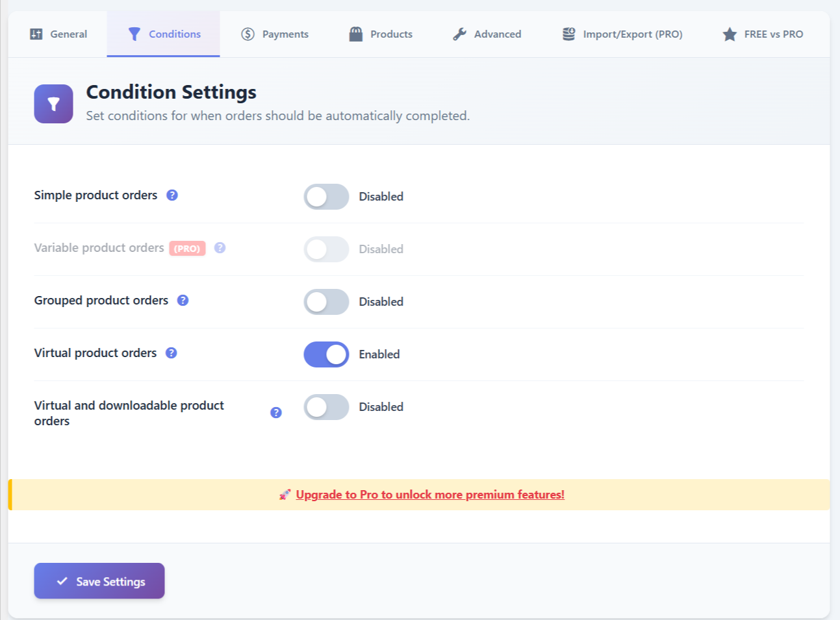Click the rocket icon in the upgrade banner
Image resolution: width=840 pixels, height=620 pixels.
coord(285,495)
